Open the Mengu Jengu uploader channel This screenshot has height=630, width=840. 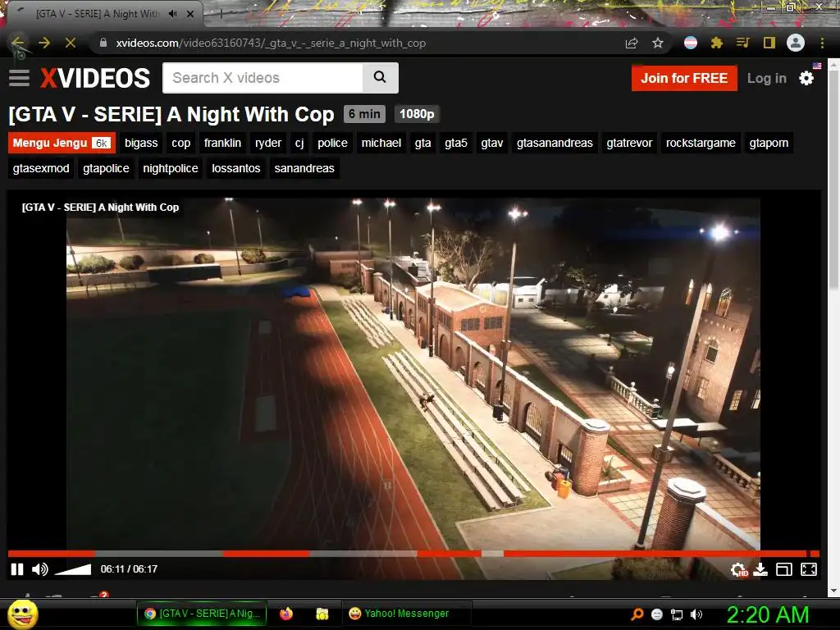[x=62, y=143]
